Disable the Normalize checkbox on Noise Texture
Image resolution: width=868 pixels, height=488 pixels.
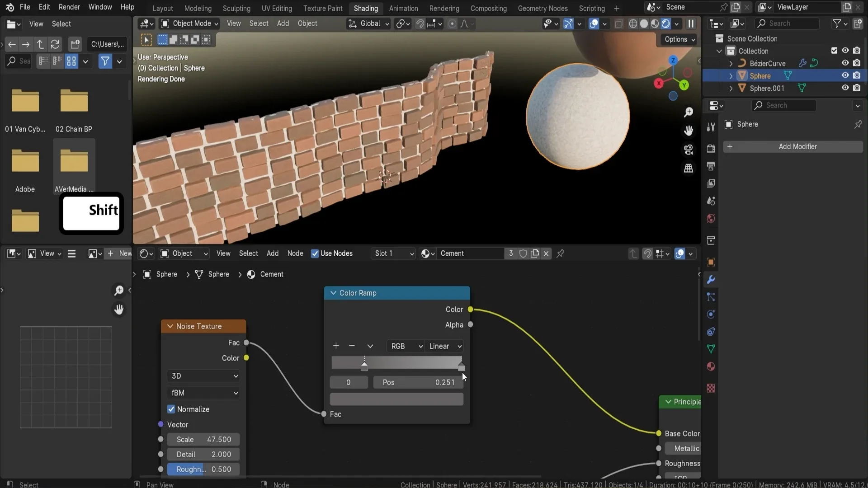pos(171,409)
